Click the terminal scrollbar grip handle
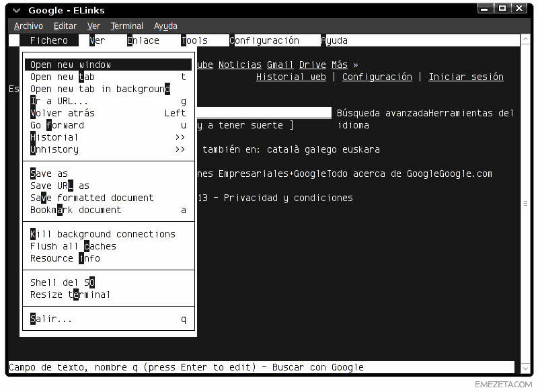Screen dimensions: 538x392 point(525,203)
